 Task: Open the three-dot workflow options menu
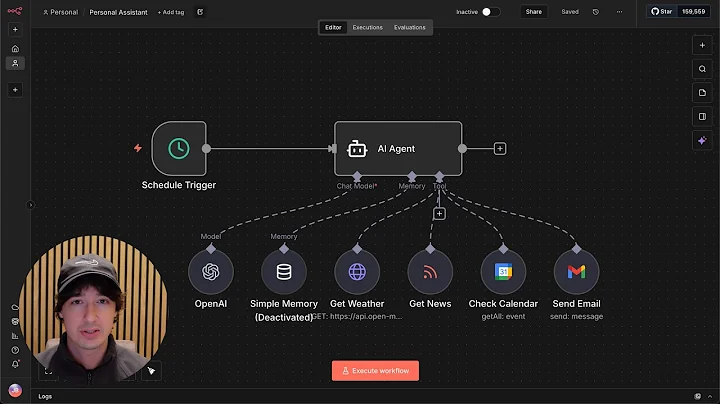[619, 12]
